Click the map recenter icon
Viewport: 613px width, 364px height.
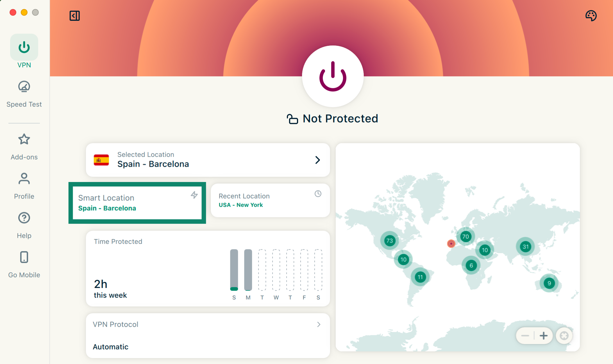564,336
